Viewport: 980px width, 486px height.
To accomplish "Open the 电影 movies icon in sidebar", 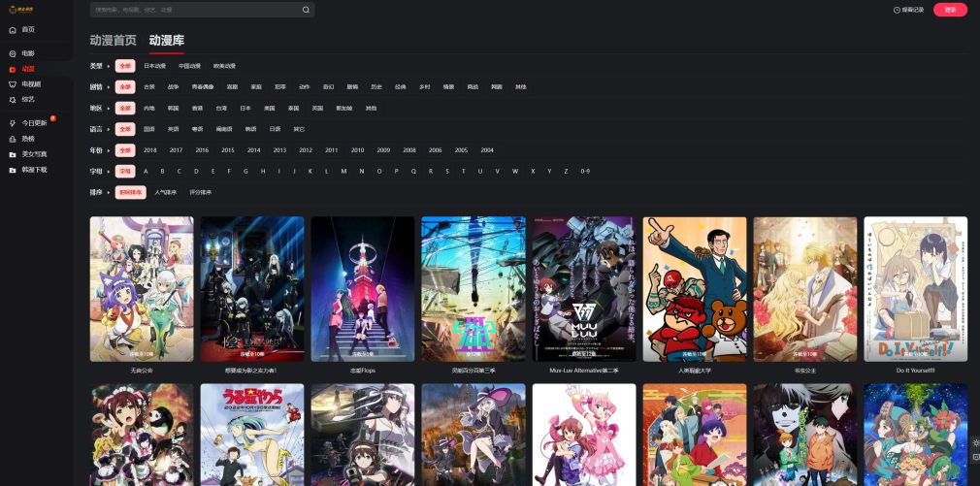I will point(13,53).
